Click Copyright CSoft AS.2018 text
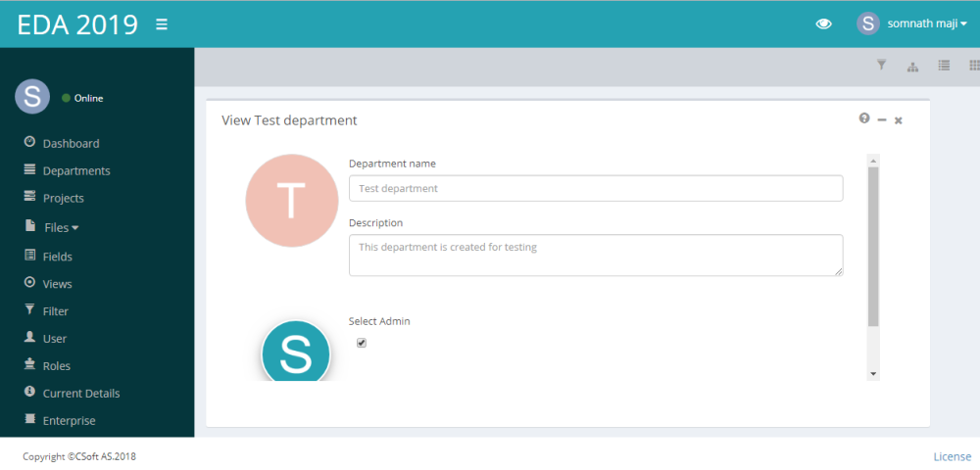 pos(79,457)
